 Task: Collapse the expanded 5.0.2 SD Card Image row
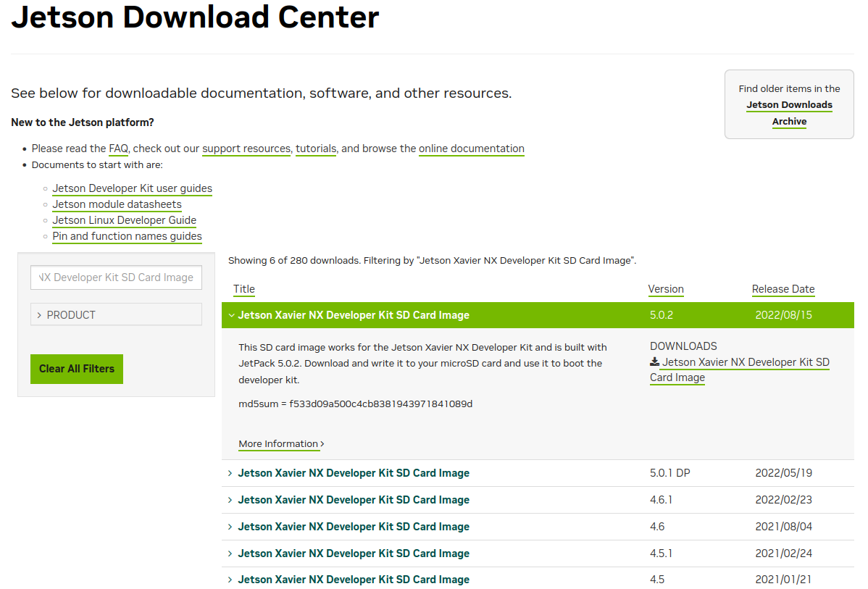(353, 315)
